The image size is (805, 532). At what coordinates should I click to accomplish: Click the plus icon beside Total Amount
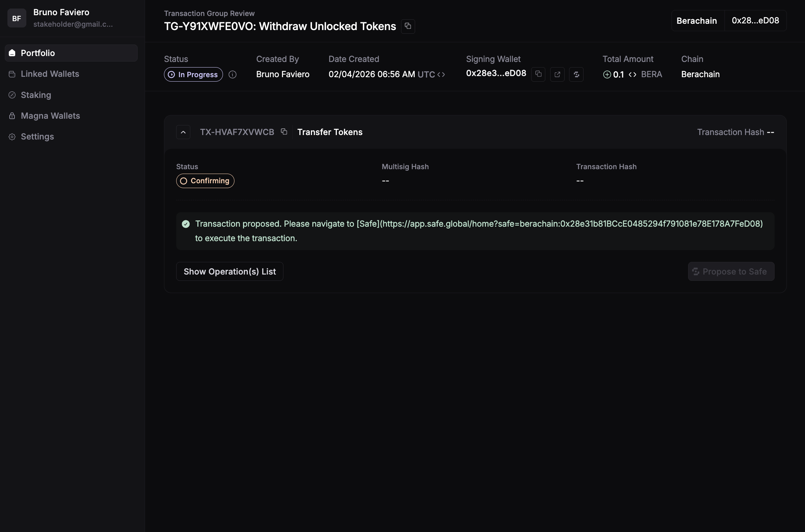607,75
